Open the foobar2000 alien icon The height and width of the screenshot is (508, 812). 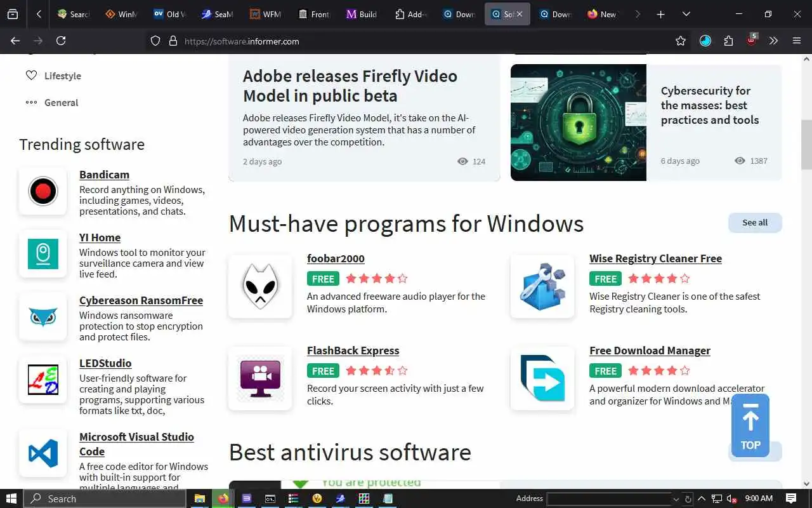point(260,286)
